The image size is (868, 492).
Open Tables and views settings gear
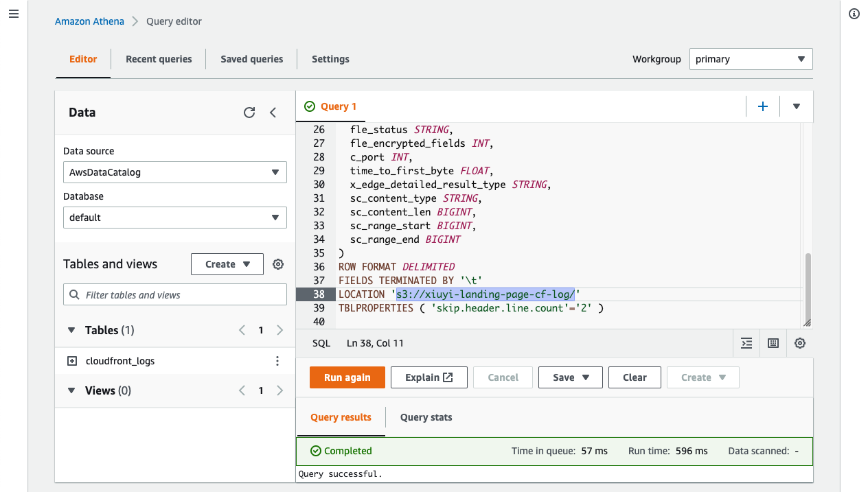(278, 264)
